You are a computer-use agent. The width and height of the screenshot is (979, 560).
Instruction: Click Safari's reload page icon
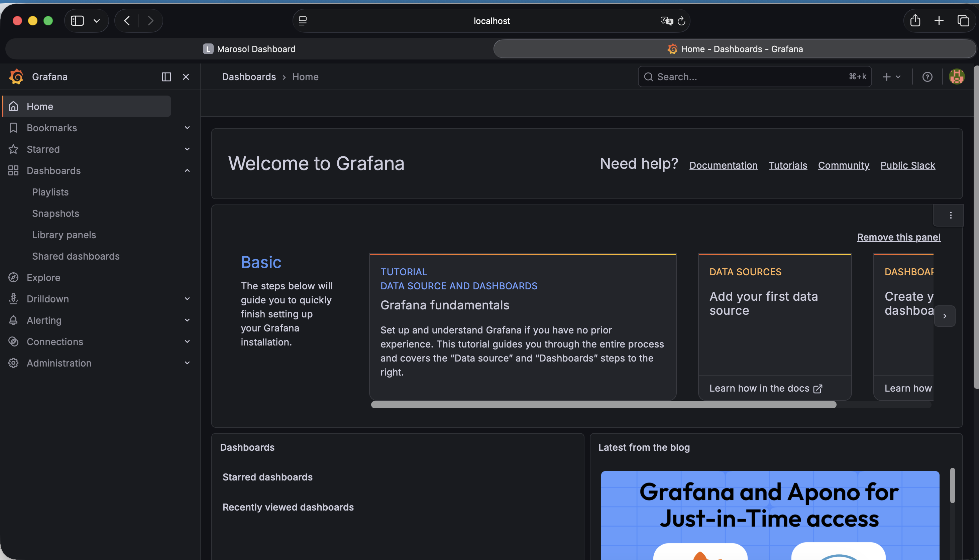pos(681,21)
